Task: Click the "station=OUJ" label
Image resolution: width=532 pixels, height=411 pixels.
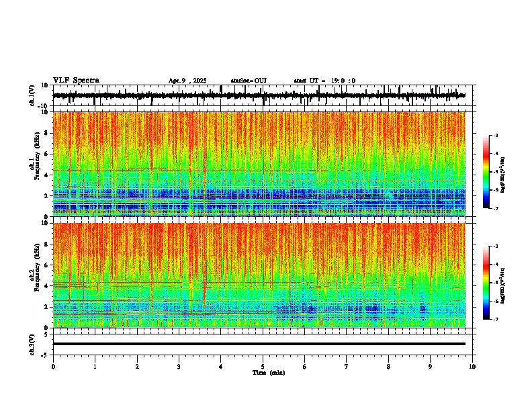Action: (x=249, y=81)
